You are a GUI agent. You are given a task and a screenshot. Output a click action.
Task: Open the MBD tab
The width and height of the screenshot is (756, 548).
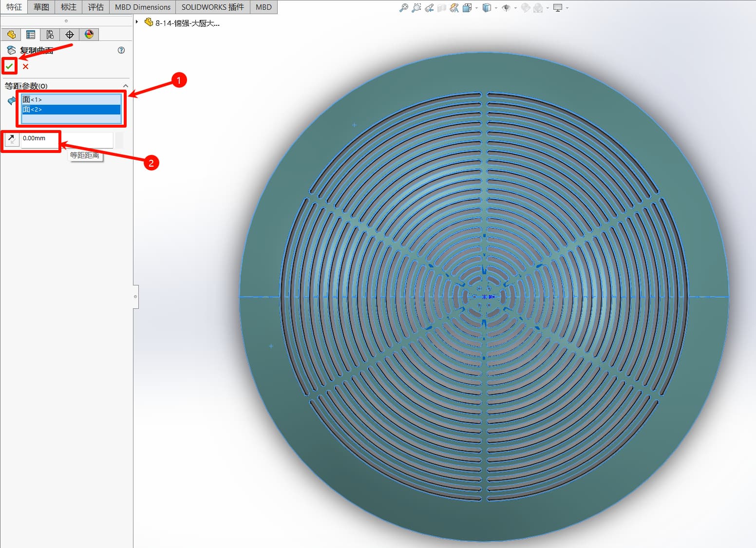[x=264, y=7]
